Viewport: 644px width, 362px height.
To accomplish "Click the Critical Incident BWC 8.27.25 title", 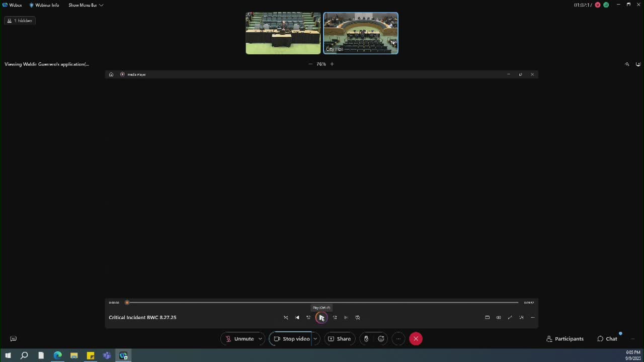I will [x=142, y=317].
